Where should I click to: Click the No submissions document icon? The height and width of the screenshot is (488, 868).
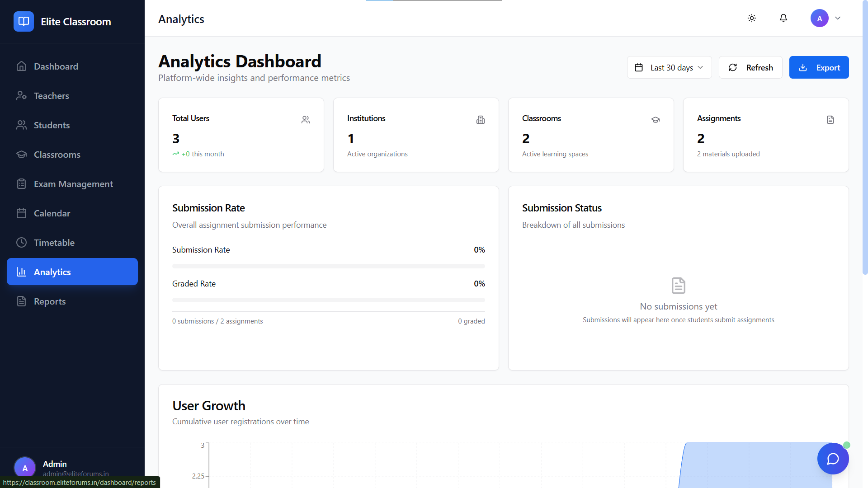678,286
